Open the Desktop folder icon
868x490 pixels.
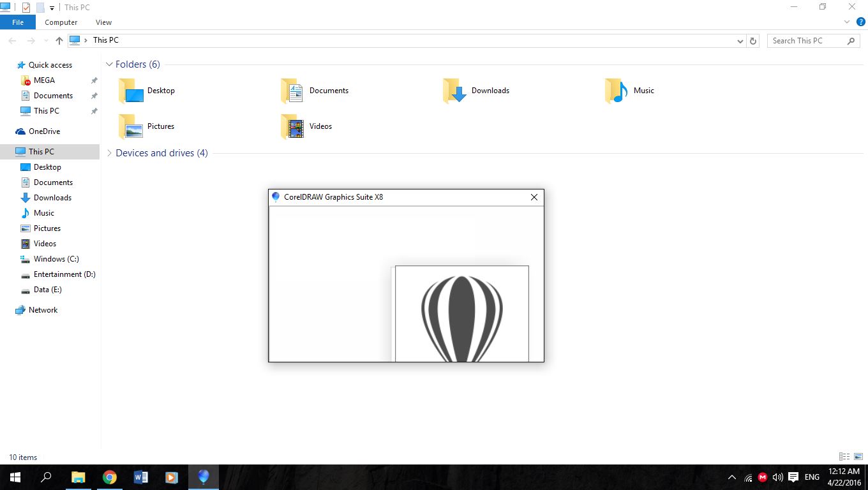(x=131, y=91)
